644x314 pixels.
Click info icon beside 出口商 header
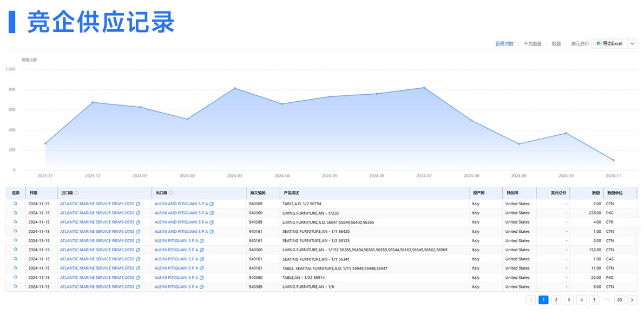pyautogui.click(x=171, y=193)
